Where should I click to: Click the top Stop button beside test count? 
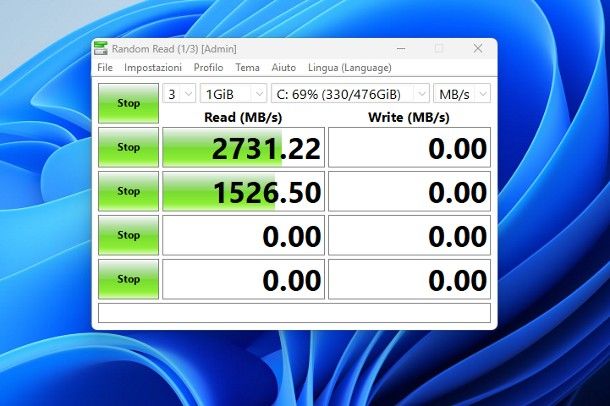[x=128, y=103]
